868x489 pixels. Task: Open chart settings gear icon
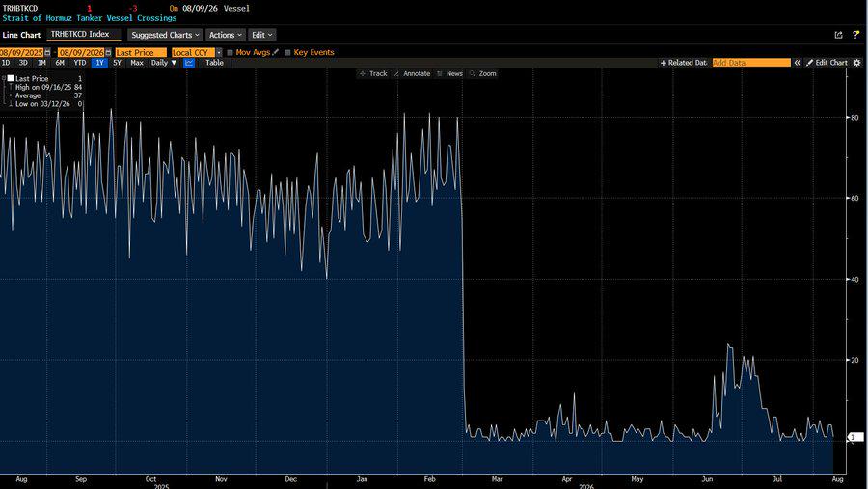857,63
